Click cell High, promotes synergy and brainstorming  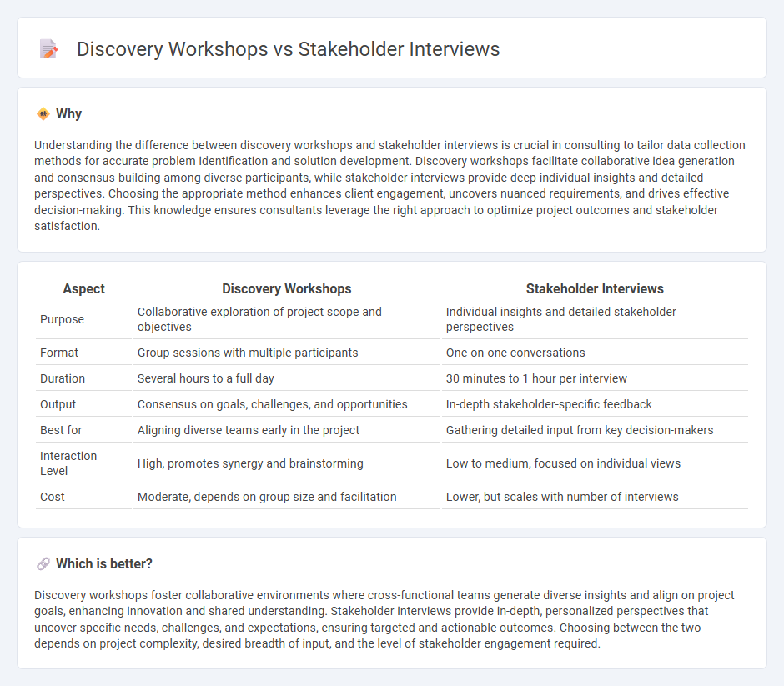point(287,463)
